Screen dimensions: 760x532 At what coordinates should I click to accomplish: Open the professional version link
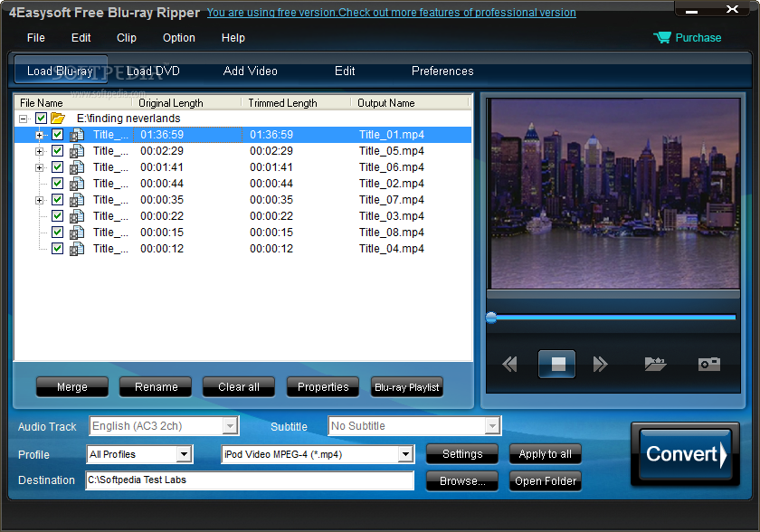[x=392, y=13]
